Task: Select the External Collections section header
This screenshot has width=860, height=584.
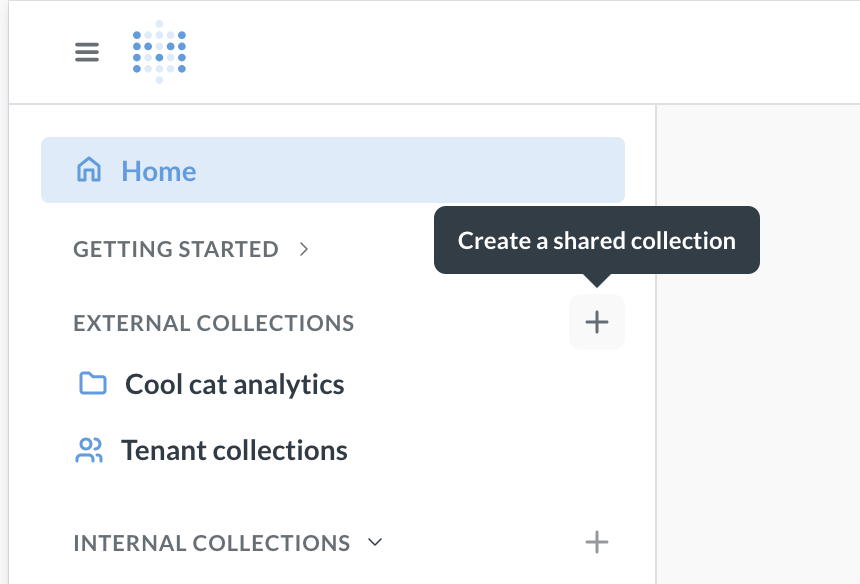Action: 213,323
